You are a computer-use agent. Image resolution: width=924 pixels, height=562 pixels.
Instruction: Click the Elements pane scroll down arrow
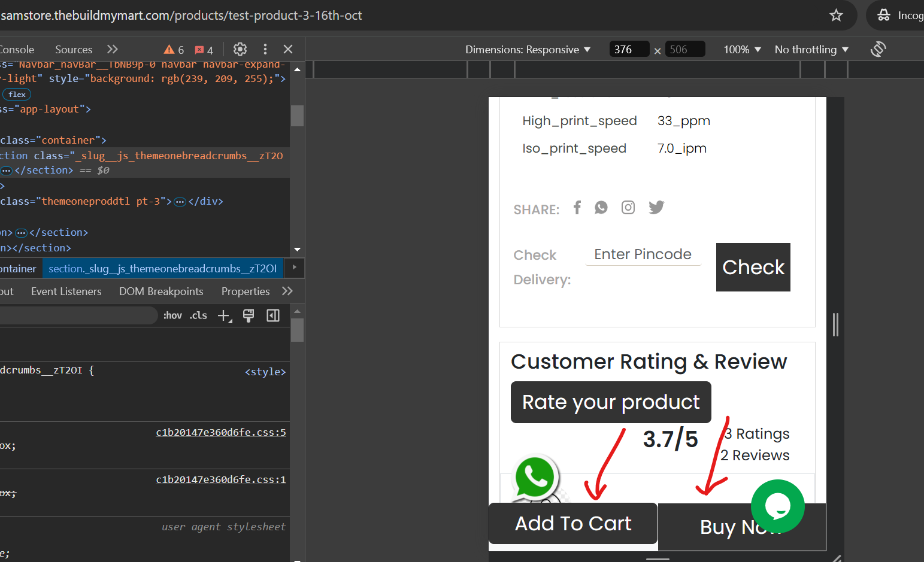297,250
